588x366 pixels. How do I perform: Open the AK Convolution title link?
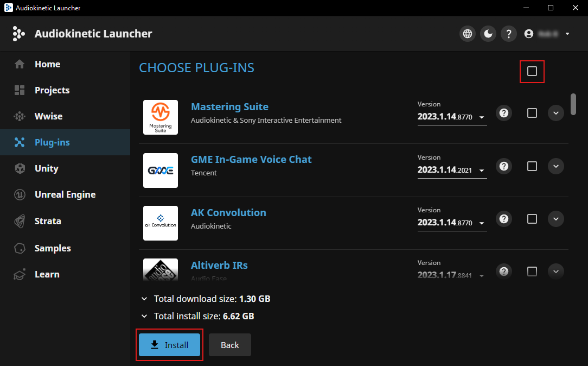pos(228,212)
